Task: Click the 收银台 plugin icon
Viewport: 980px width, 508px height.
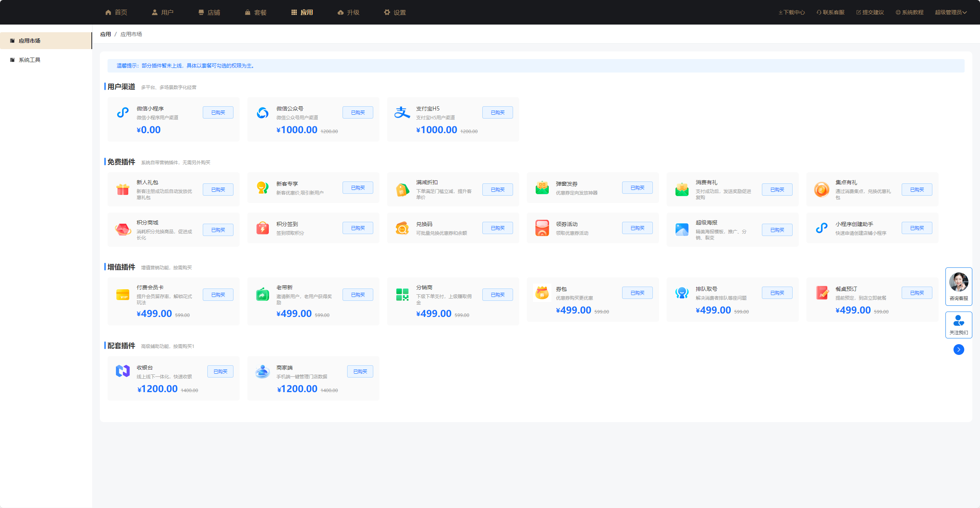Action: coord(123,371)
